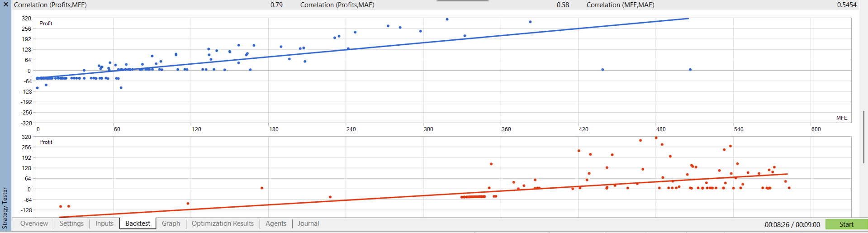Click the 240 tick on MFE axis
The height and width of the screenshot is (233, 868).
coord(351,129)
